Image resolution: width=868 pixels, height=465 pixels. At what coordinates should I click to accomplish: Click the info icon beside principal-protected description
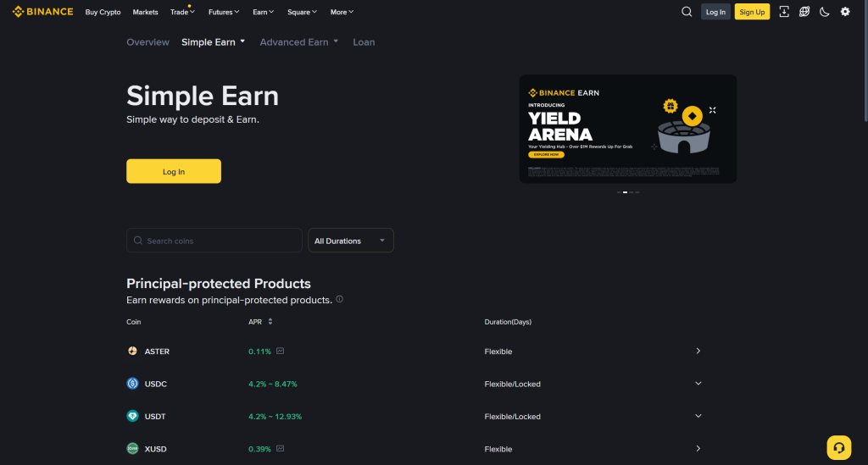click(x=339, y=299)
